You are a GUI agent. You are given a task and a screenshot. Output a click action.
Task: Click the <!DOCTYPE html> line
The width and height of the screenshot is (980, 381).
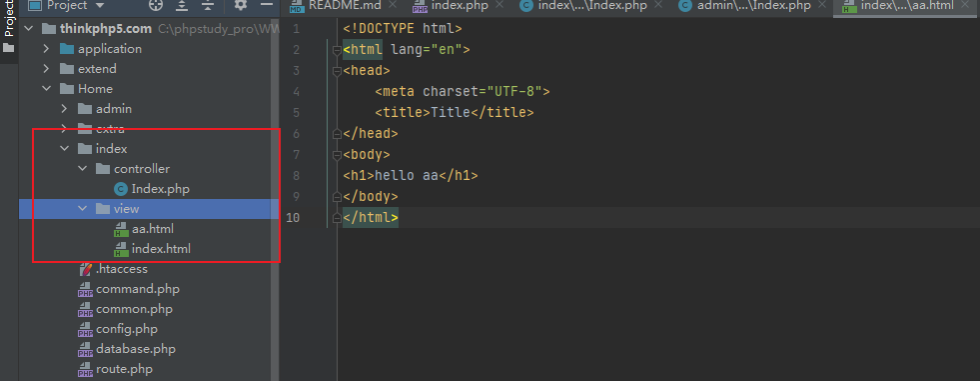[x=402, y=29]
